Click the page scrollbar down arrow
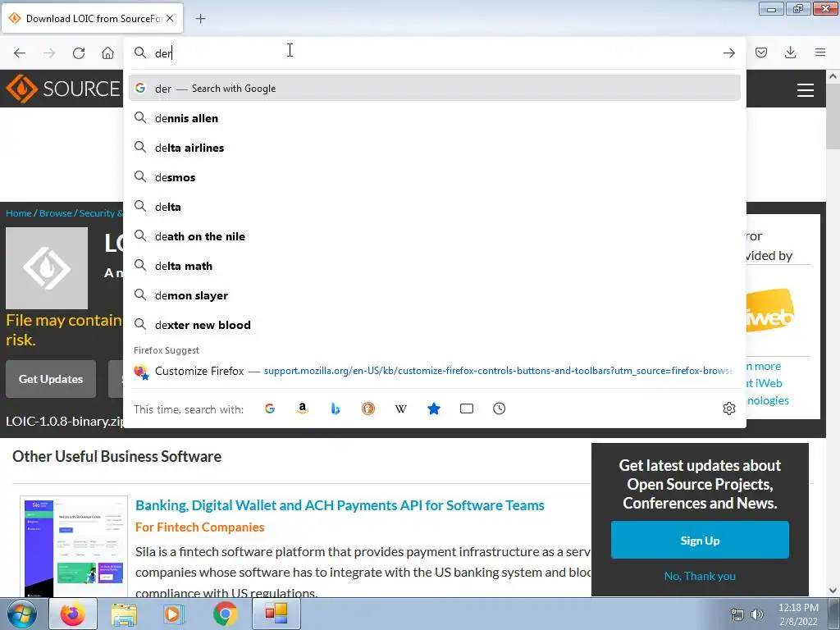This screenshot has height=630, width=840. [833, 591]
